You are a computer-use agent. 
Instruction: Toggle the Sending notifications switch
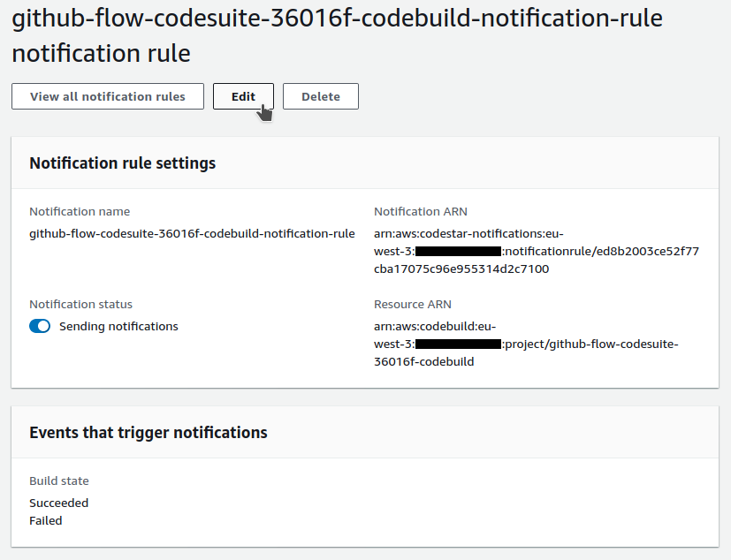point(40,326)
